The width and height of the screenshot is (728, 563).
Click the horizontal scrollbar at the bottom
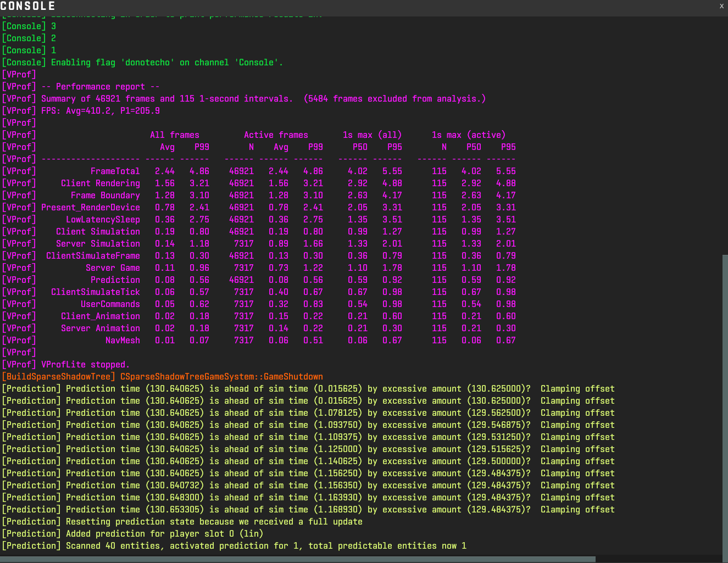click(x=297, y=559)
